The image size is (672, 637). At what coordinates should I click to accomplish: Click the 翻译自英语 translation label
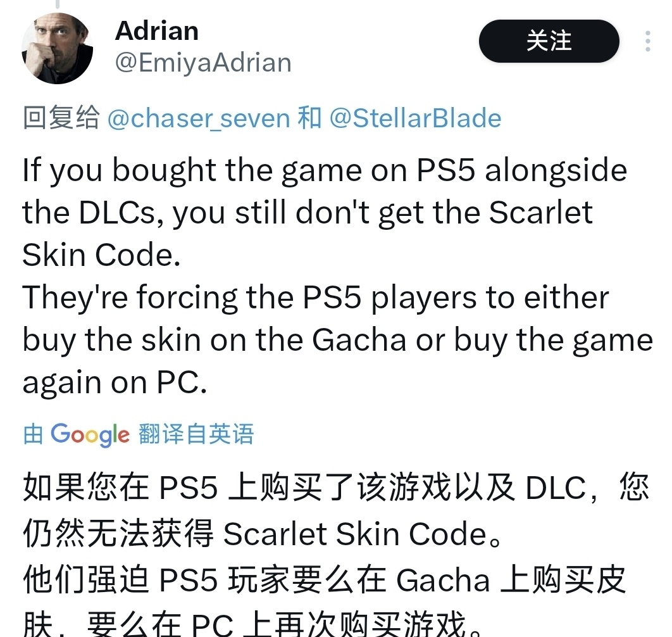(x=196, y=434)
